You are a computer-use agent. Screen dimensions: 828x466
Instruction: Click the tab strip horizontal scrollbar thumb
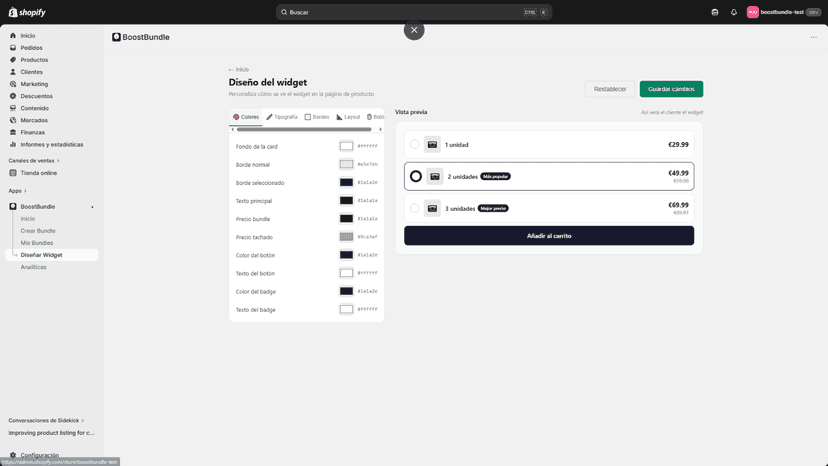tap(304, 129)
